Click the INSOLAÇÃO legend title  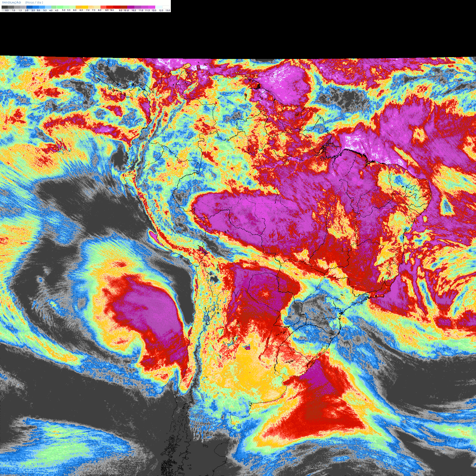(12, 2)
